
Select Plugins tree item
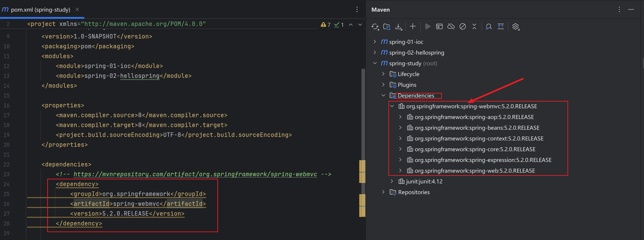click(407, 85)
